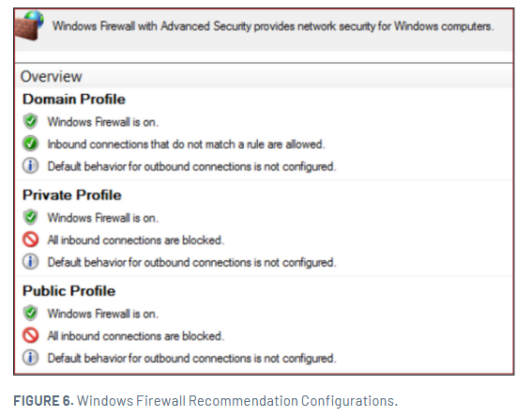Select the Private Profile heading
This screenshot has width=532, height=417.
[72, 195]
